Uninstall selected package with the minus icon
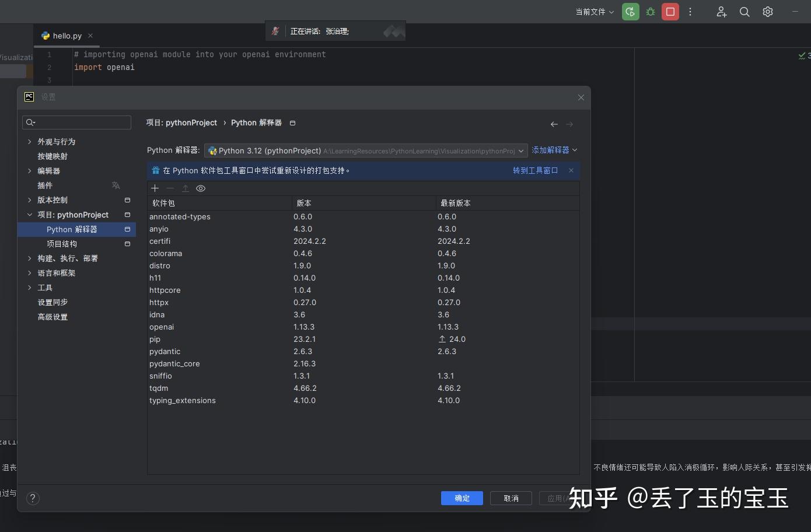 [170, 188]
